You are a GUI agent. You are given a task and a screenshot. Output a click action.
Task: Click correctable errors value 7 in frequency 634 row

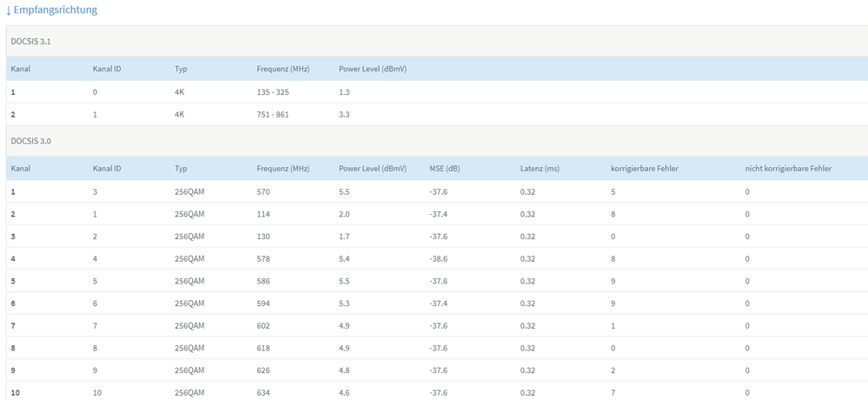[613, 392]
